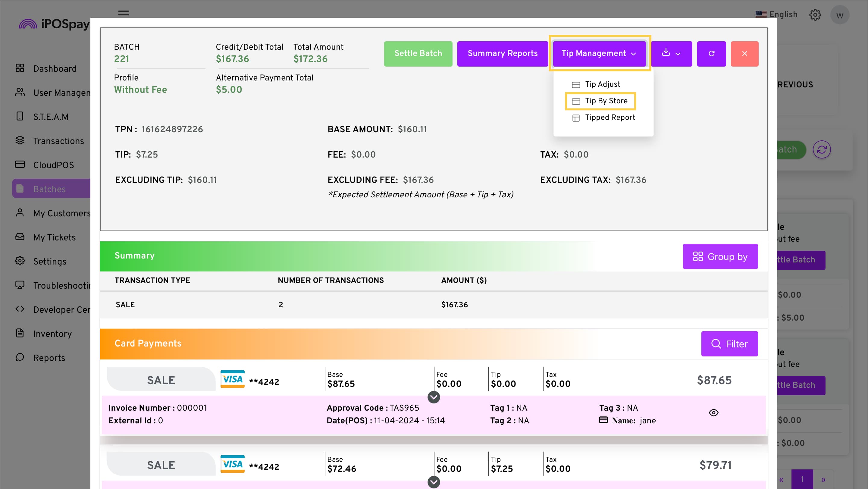Open Transactions in the sidebar
This screenshot has height=489, width=868.
tap(58, 140)
